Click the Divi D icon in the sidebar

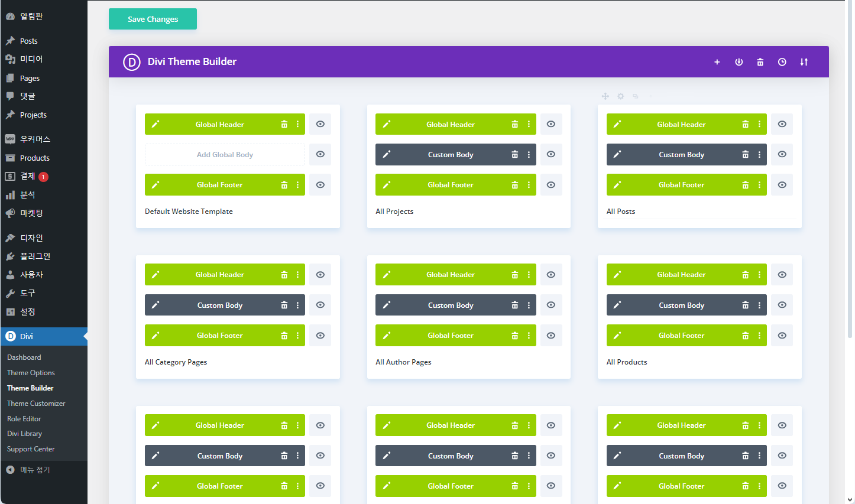pos(10,336)
